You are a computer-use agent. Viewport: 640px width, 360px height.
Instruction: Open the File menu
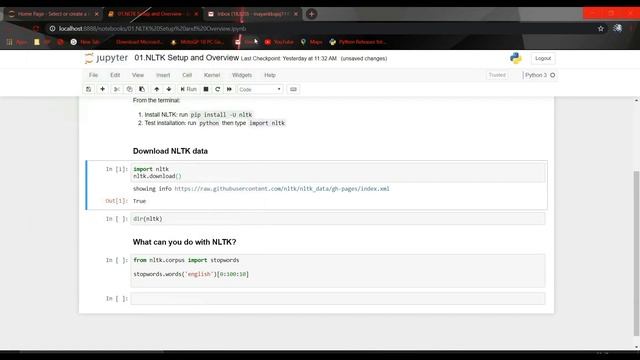click(x=93, y=75)
